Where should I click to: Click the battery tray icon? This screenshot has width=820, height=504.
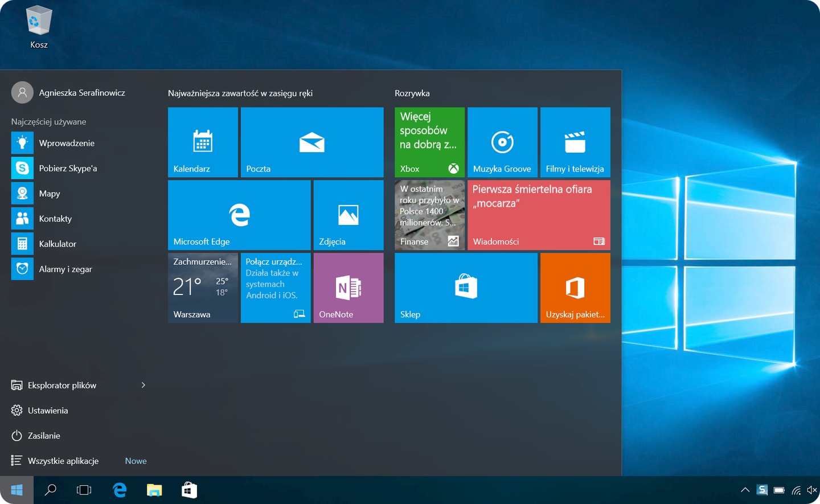click(779, 490)
